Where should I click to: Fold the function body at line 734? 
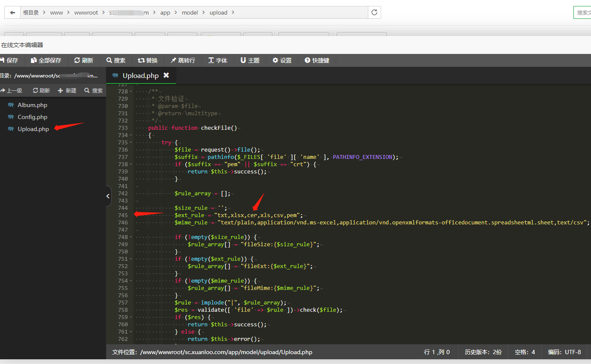[x=131, y=135]
